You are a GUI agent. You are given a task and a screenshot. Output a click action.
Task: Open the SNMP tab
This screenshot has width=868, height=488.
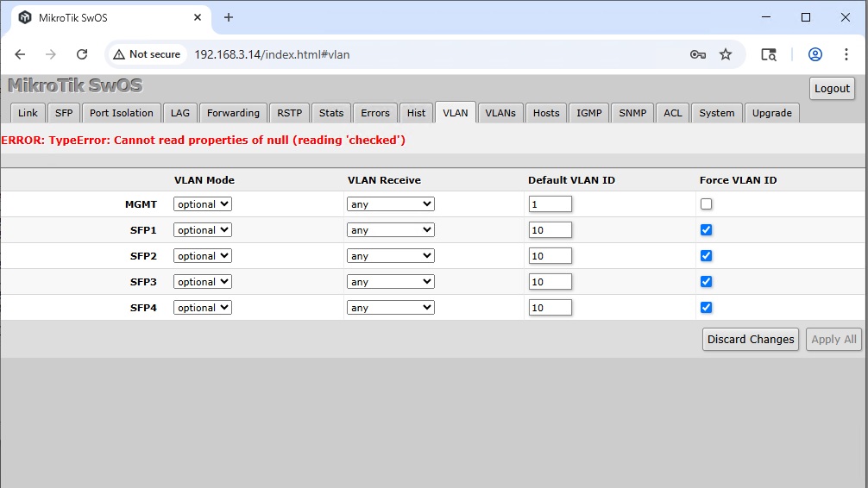tap(632, 113)
